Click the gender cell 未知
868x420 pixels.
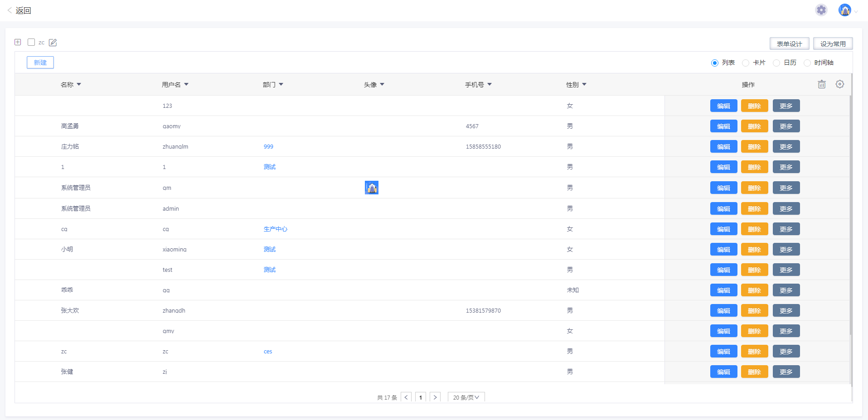[573, 290]
